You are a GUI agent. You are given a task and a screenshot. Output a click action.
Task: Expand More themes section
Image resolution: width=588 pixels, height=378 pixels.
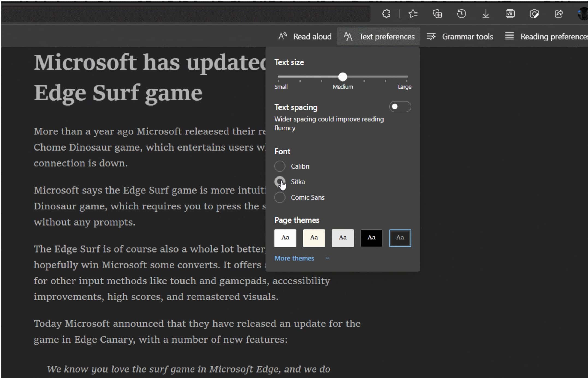301,258
